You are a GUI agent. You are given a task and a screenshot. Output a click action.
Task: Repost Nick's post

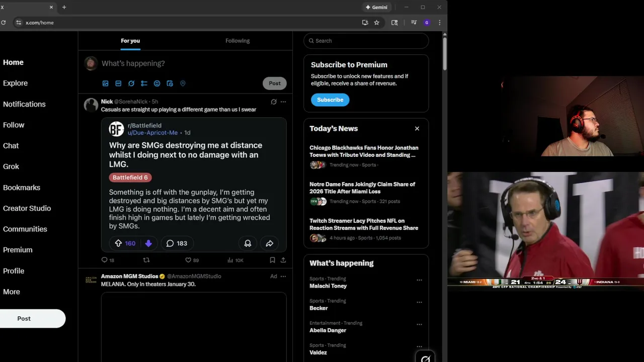click(146, 260)
